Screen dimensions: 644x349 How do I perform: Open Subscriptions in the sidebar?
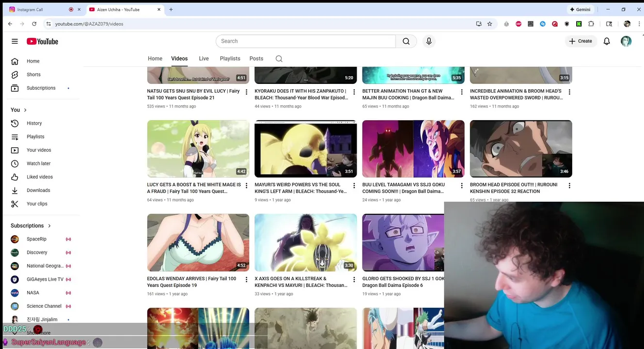pos(41,88)
